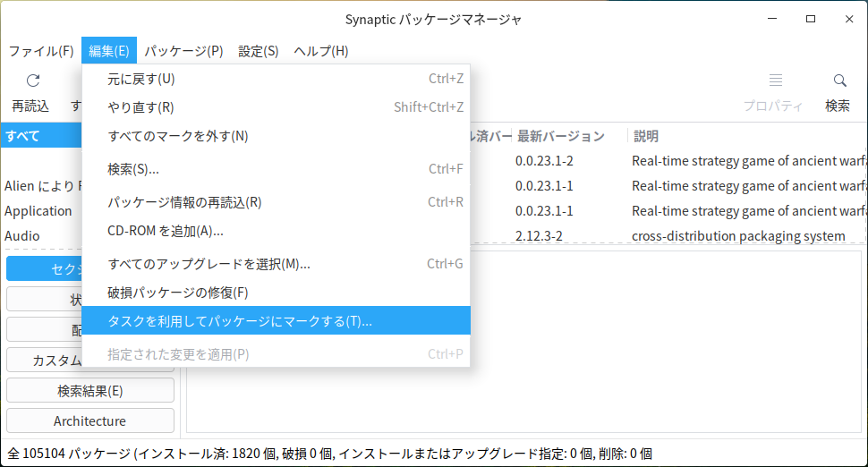Choose 破損パッケージの修復(F) entry
The width and height of the screenshot is (868, 467).
pyautogui.click(x=277, y=293)
